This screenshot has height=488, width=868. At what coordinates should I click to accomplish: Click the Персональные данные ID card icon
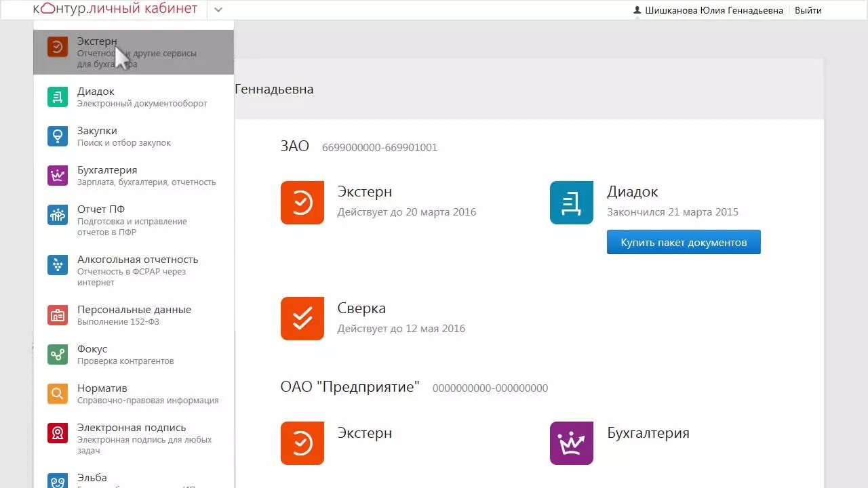58,315
